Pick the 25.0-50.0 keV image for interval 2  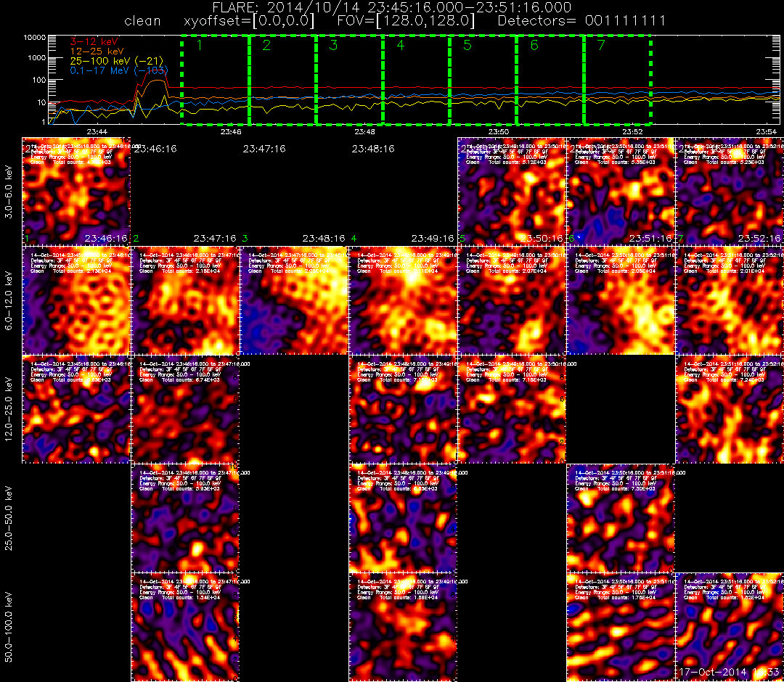[x=186, y=518]
